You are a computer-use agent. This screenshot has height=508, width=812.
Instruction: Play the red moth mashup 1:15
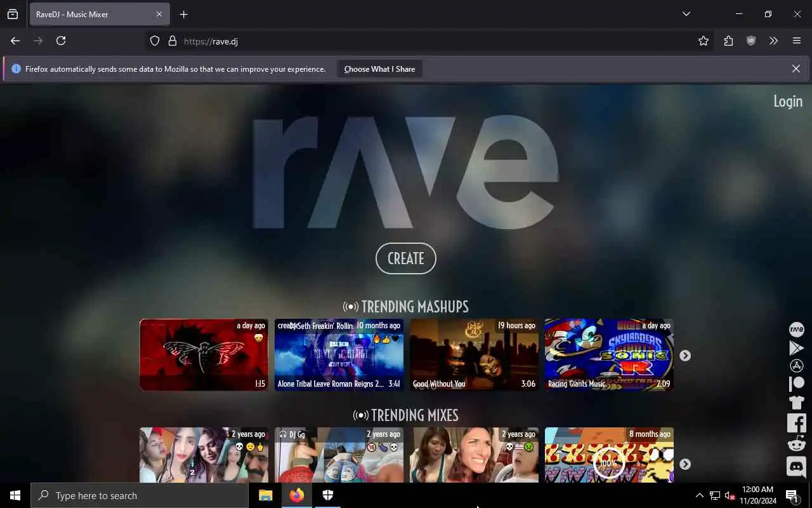coord(204,355)
